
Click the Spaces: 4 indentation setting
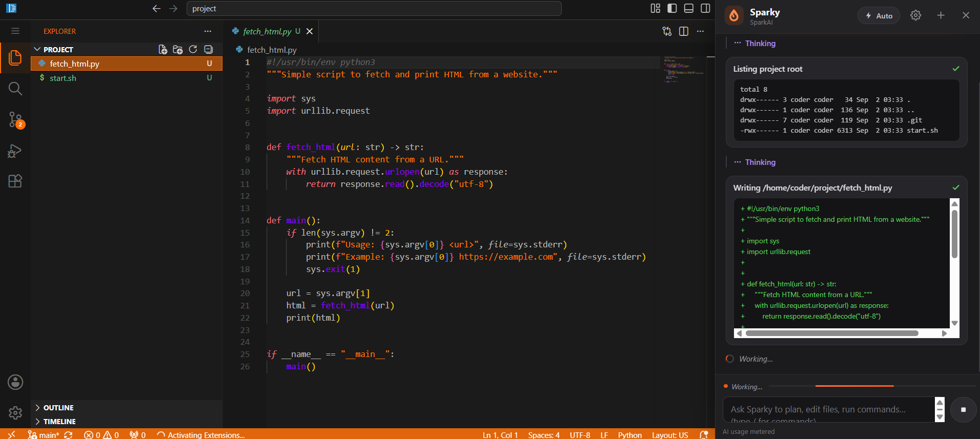coord(544,434)
